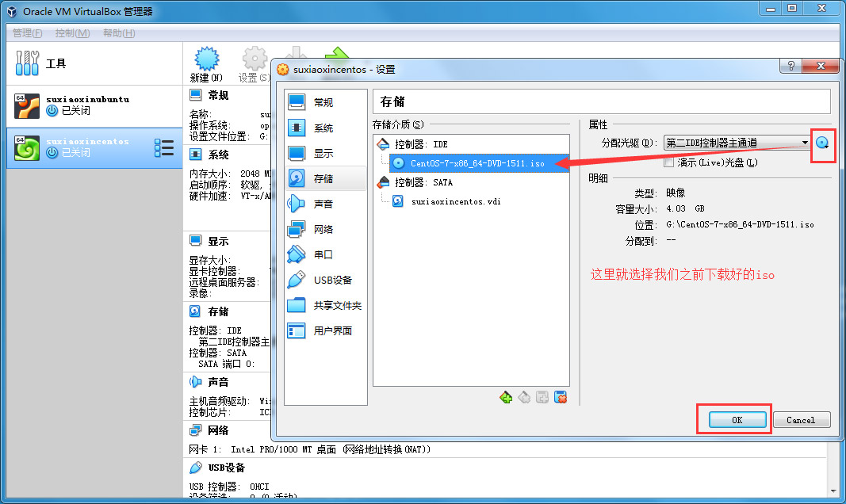Click the 新建(N) new machine toolbar icon

click(206, 65)
